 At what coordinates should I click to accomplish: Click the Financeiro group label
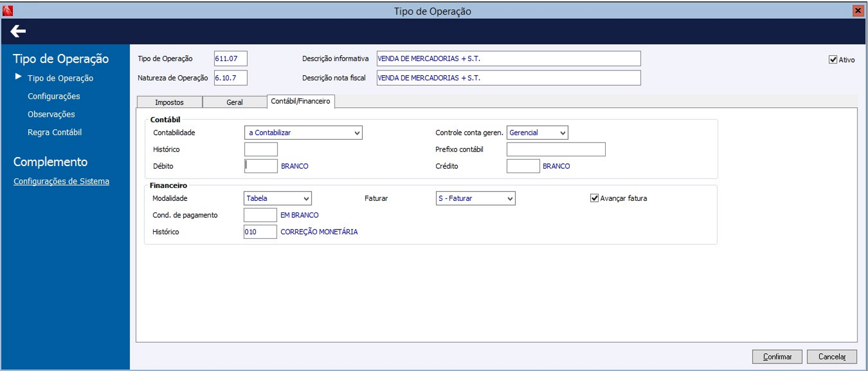pyautogui.click(x=168, y=185)
